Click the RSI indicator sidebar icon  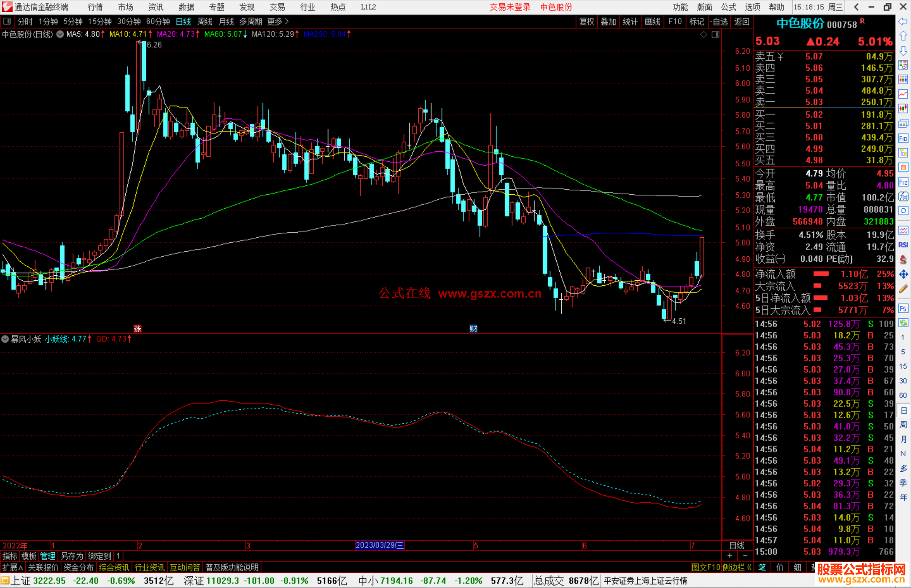coord(903,245)
